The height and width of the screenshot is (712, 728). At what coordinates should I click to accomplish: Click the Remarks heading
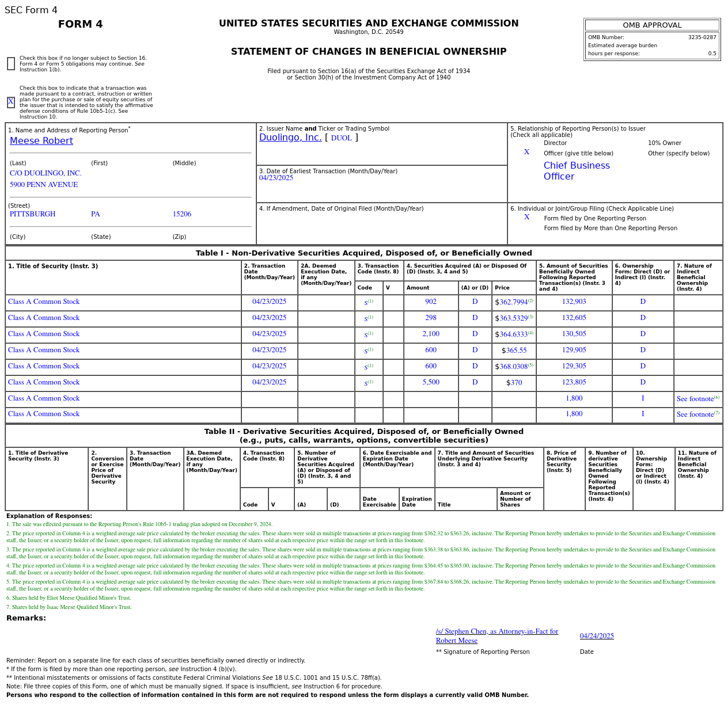click(x=26, y=618)
